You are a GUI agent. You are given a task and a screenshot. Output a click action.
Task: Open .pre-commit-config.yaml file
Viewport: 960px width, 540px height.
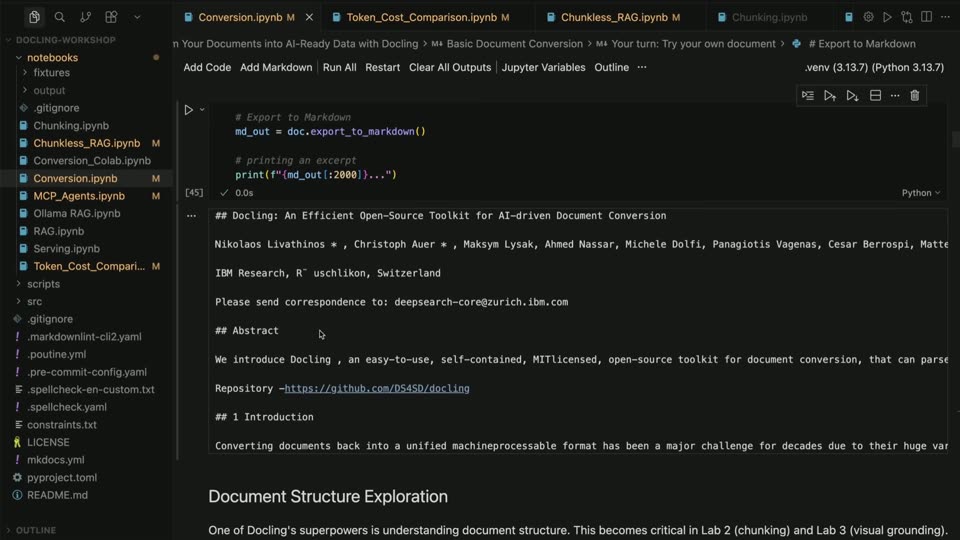point(86,372)
